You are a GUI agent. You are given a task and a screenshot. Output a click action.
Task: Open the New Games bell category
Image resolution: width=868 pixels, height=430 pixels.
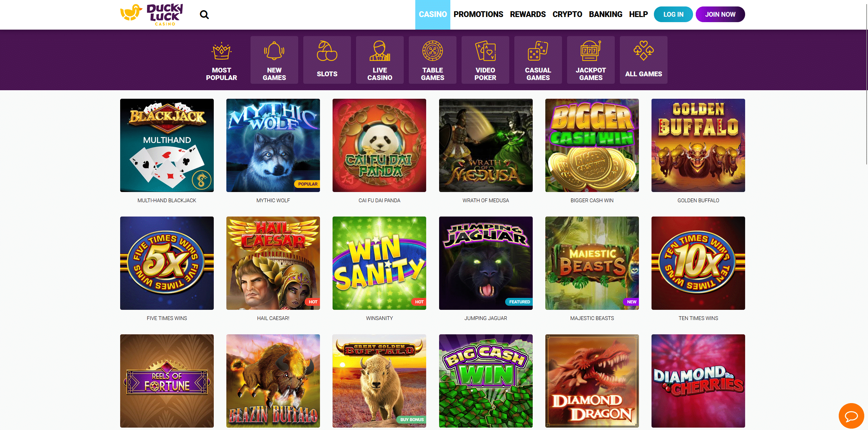click(274, 60)
